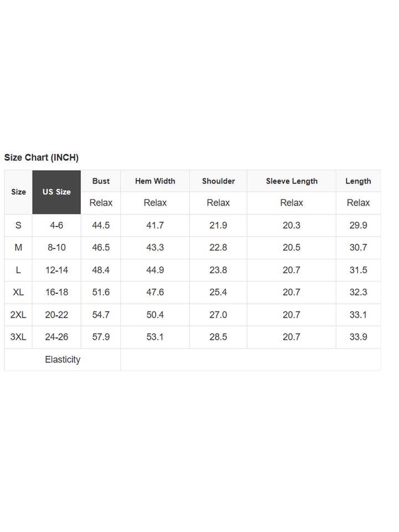Select the S size row label
The width and height of the screenshot is (399, 532).
pyautogui.click(x=18, y=226)
